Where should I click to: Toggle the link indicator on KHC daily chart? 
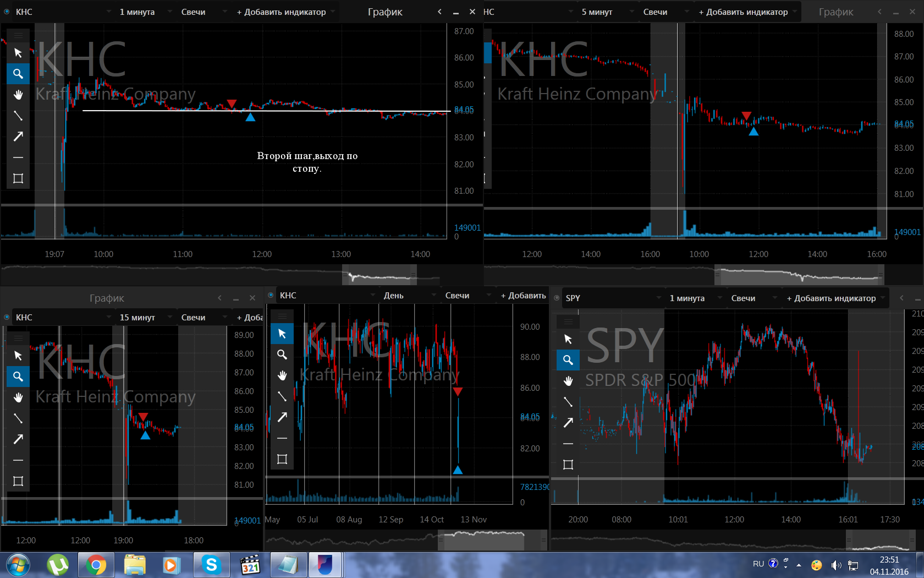271,296
